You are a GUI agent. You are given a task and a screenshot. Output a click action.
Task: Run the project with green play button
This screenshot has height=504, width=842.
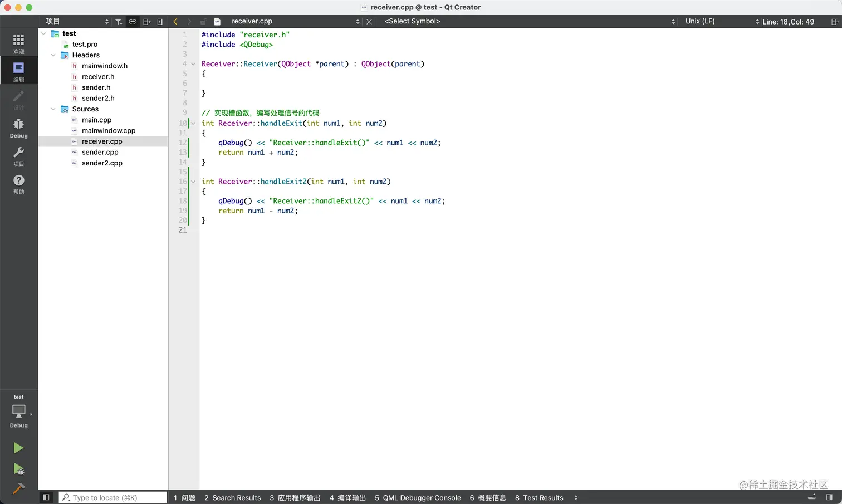click(x=18, y=448)
